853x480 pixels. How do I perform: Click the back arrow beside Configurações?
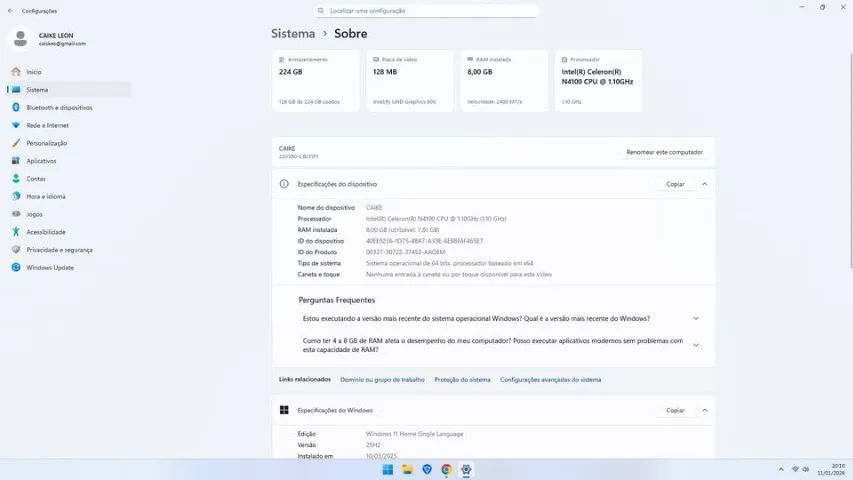(x=10, y=11)
